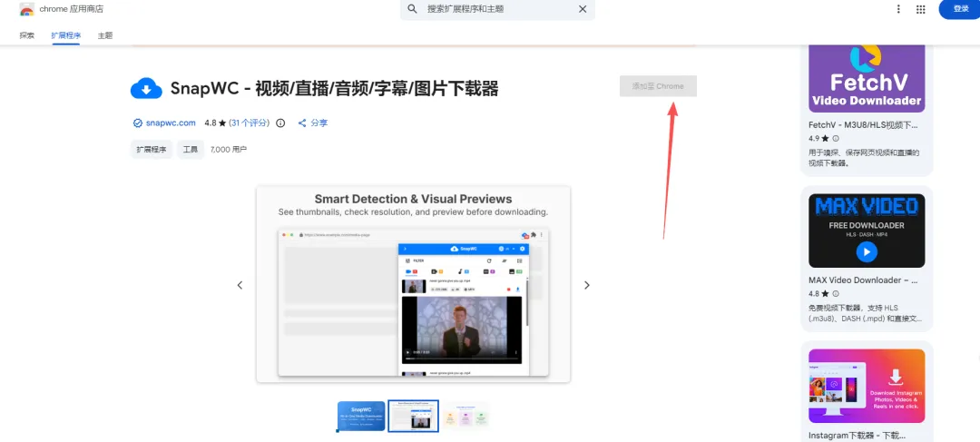This screenshot has width=980, height=442.
Task: Click the verified badge beside snapwc.com
Action: pos(138,123)
